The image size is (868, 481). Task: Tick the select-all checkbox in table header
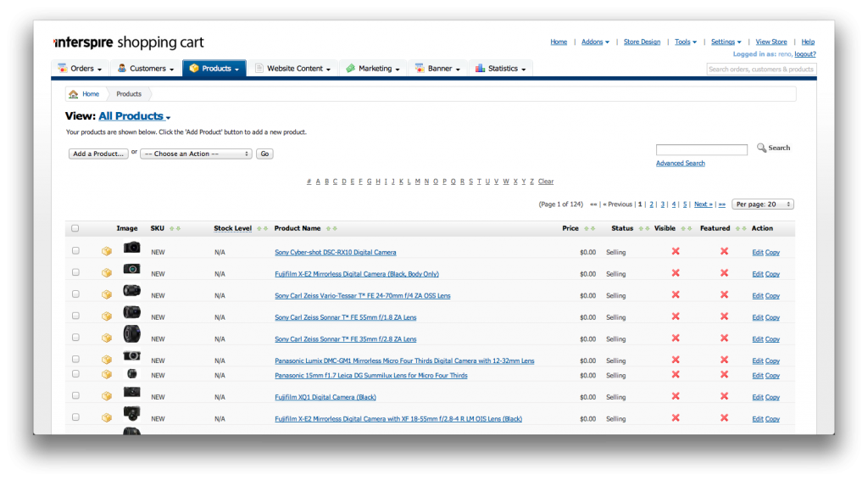75,228
